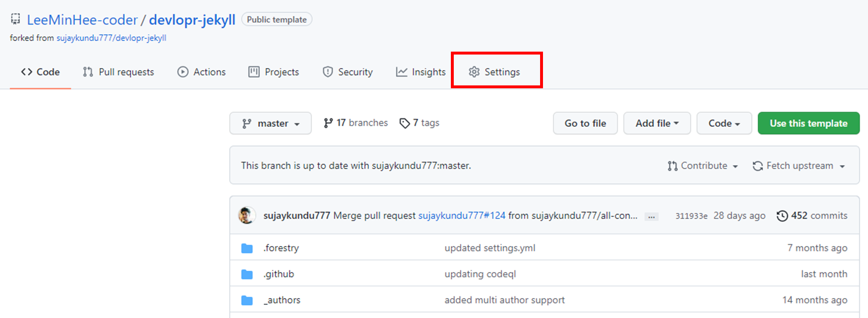Screen dimensions: 868x318
Task: Click the Public template label badge
Action: click(277, 19)
